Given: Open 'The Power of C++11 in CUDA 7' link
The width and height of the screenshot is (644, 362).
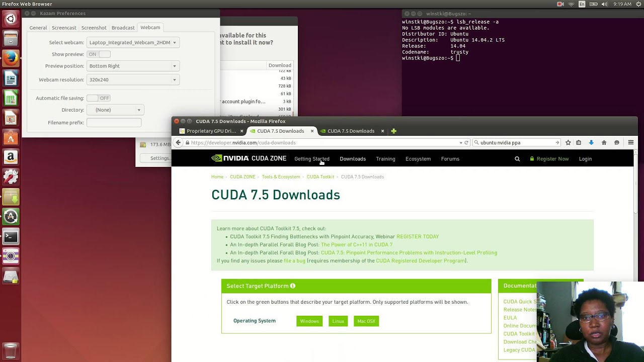Looking at the screenshot, I should [x=357, y=245].
